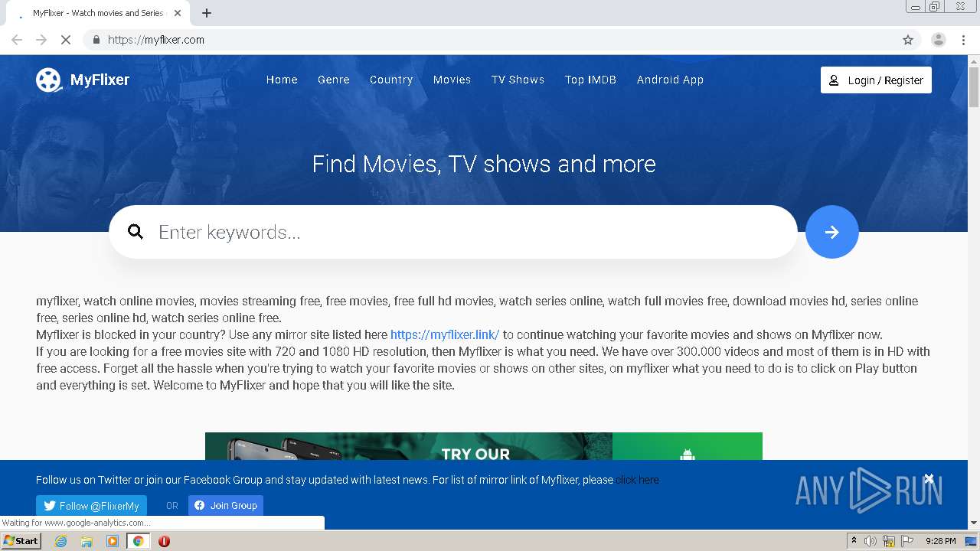The image size is (980, 551).
Task: Click the TRY OUR app banner
Action: tap(484, 446)
